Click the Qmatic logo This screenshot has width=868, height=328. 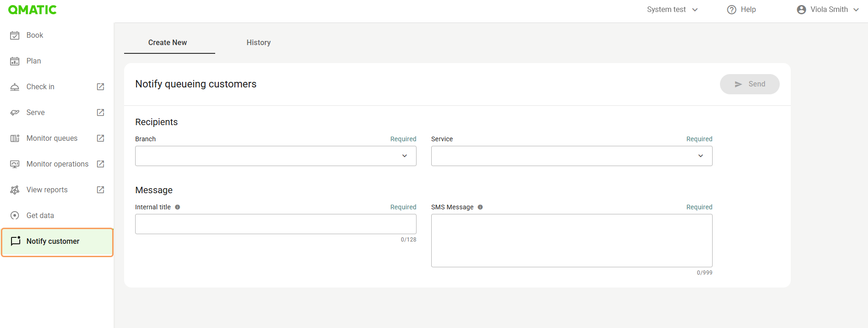32,10
